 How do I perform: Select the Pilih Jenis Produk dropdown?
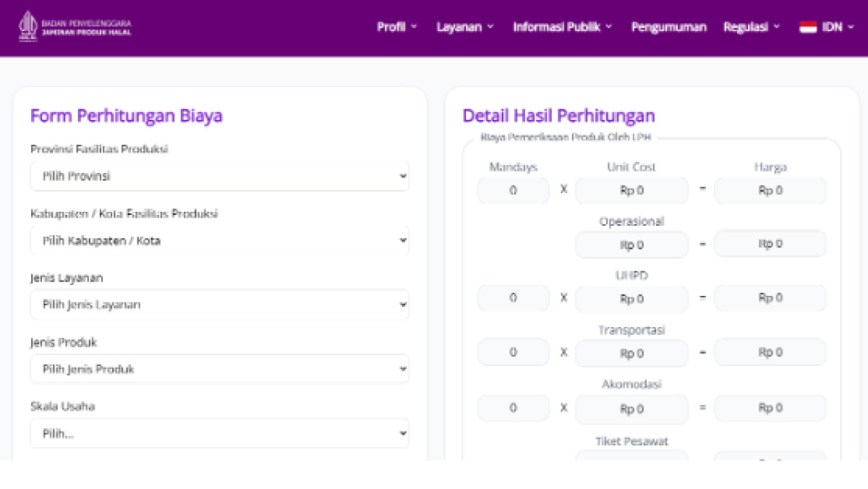220,369
